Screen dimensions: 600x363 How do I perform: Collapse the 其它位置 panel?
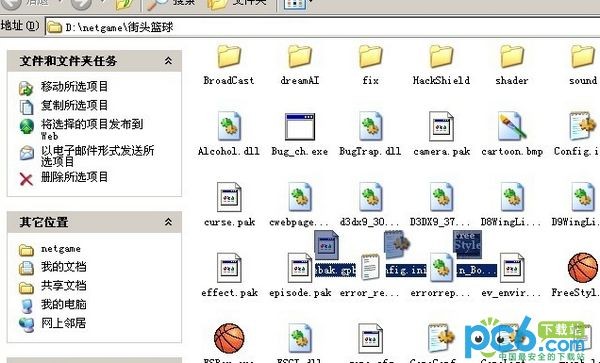pos(168,222)
